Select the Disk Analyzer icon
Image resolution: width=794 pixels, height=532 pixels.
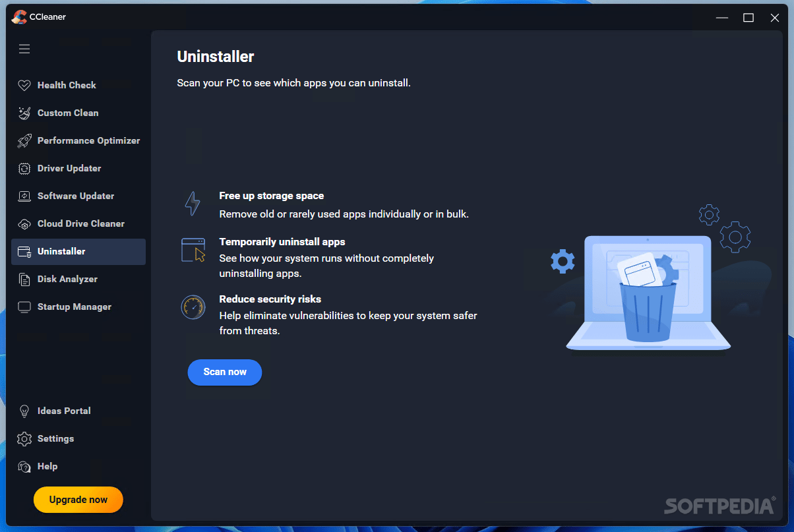point(24,279)
